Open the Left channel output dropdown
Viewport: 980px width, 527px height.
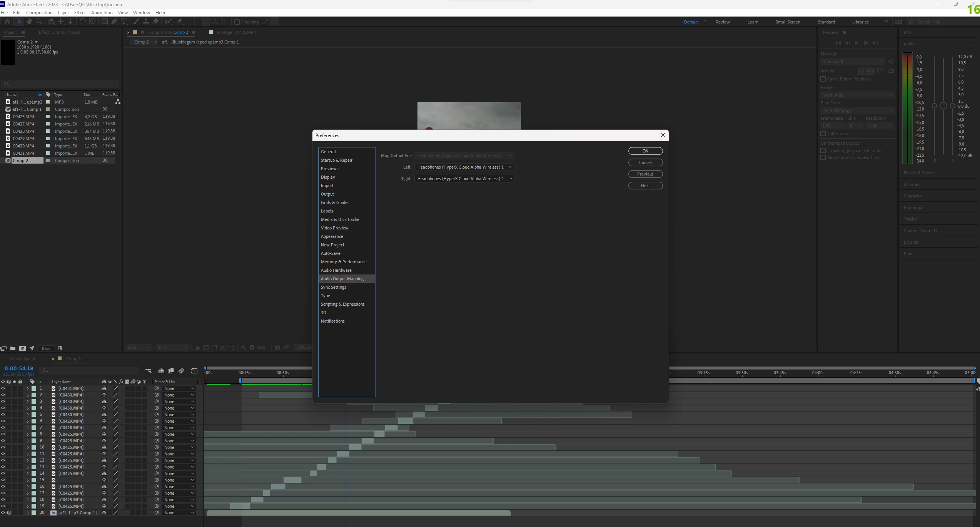[464, 167]
